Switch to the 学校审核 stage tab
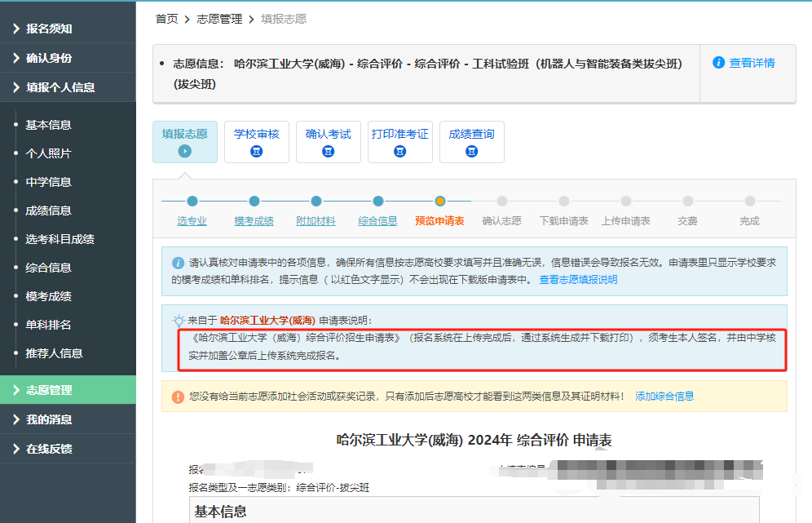This screenshot has height=523, width=812. 256,141
